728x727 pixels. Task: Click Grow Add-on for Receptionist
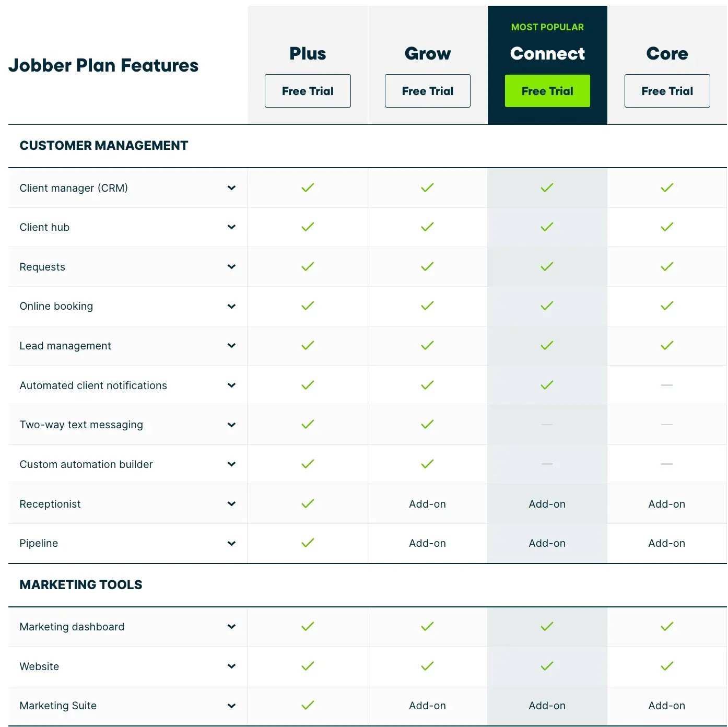(427, 504)
